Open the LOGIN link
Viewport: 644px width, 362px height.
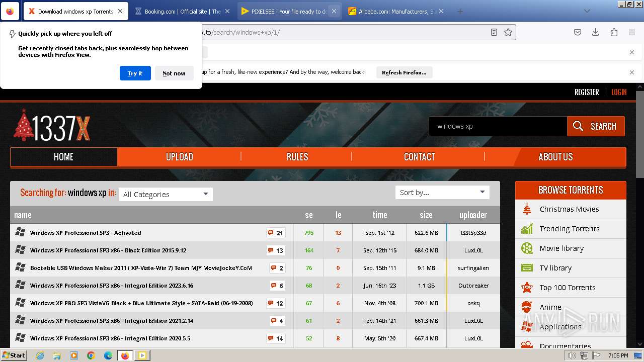pos(619,92)
